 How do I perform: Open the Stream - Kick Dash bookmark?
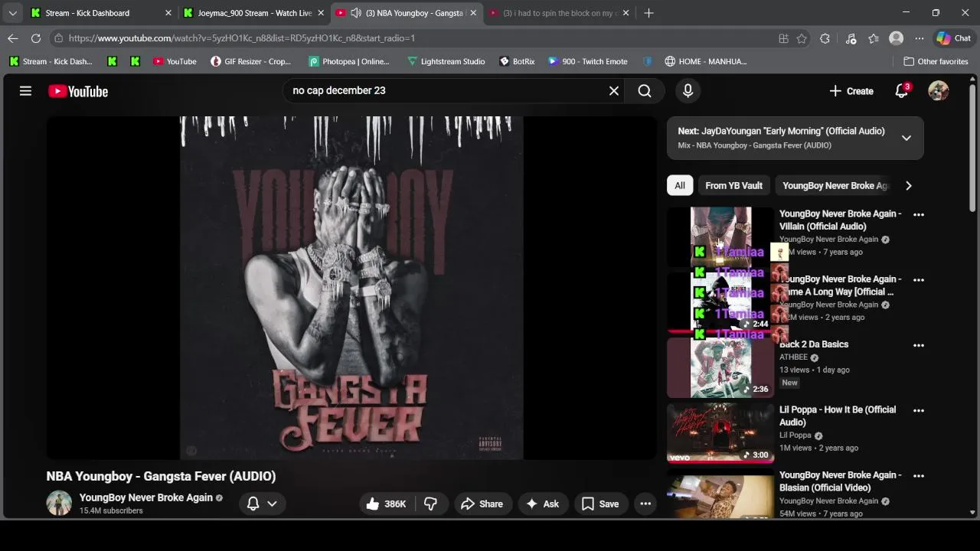pyautogui.click(x=51, y=61)
